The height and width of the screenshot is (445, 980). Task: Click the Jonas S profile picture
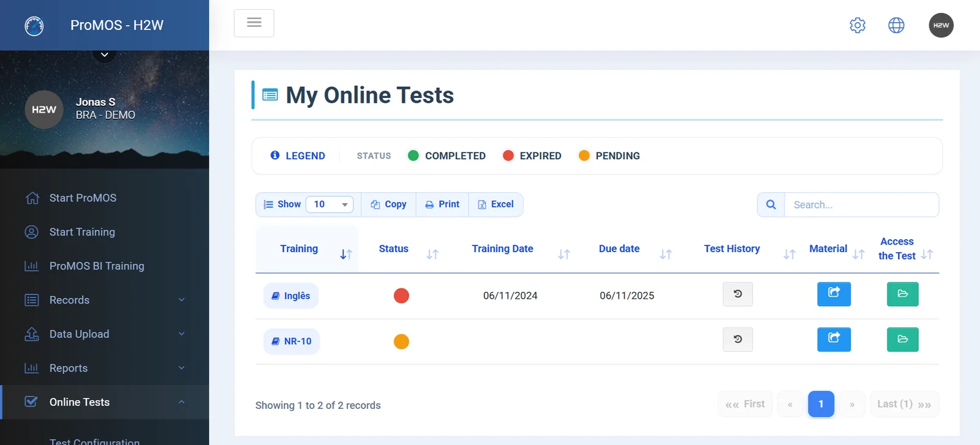pyautogui.click(x=44, y=110)
